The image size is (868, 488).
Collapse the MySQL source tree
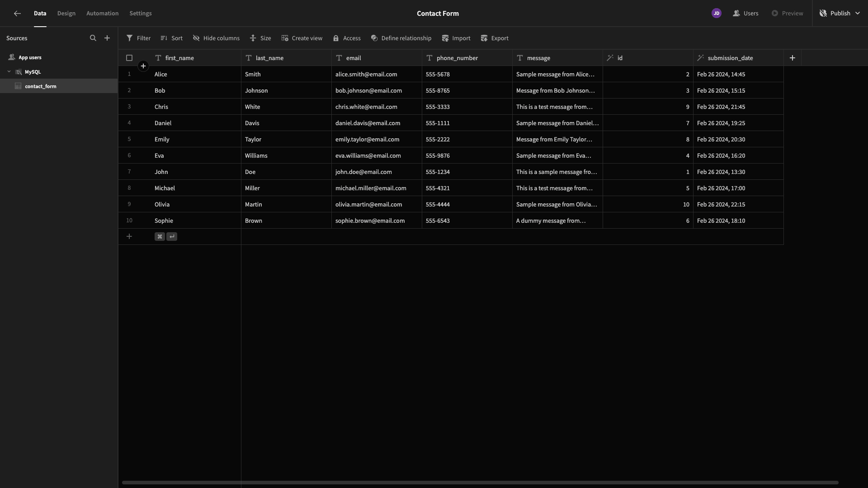(9, 72)
